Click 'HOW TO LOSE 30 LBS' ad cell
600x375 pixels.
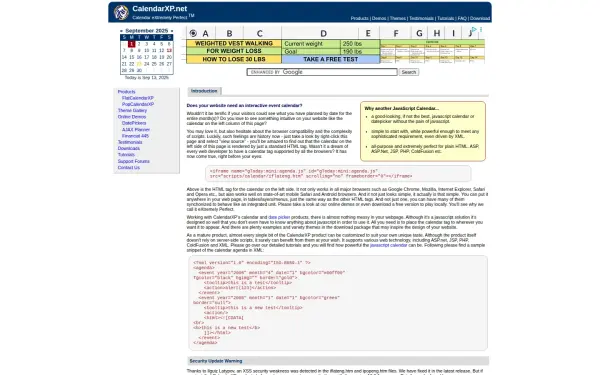[x=234, y=59]
